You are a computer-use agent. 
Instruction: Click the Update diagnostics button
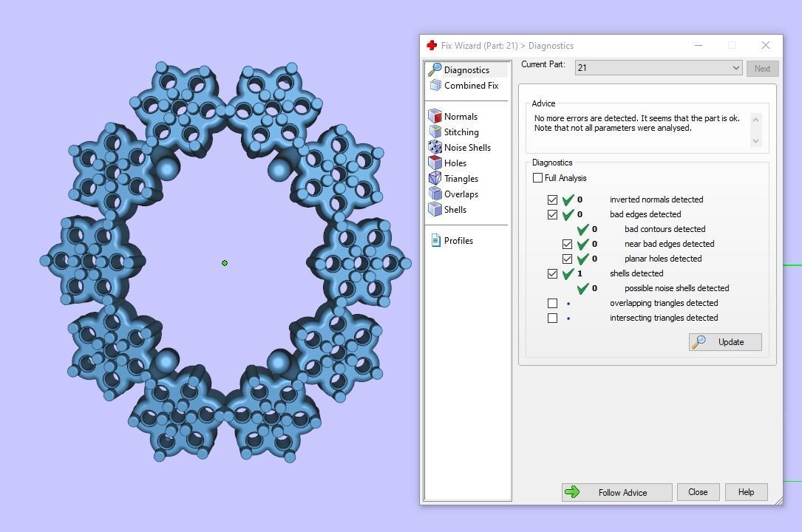pyautogui.click(x=725, y=342)
